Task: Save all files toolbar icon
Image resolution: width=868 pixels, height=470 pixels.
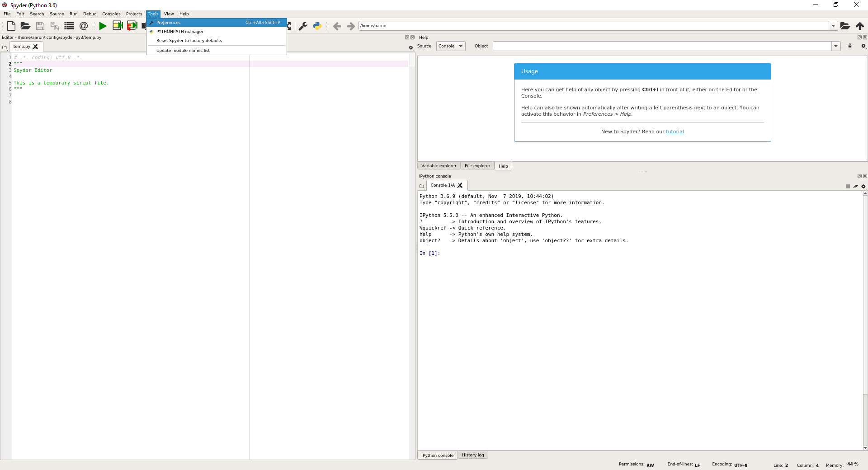Action: pyautogui.click(x=54, y=26)
